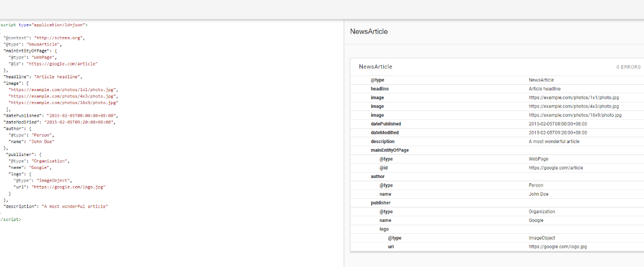Click the NewsArticle card header beside 0 ERRORS

(x=376, y=67)
